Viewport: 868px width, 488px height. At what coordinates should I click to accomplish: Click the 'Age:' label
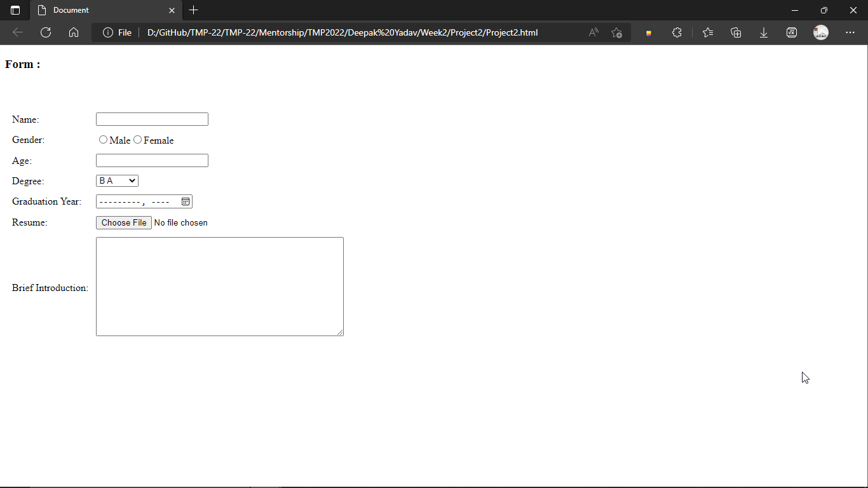pos(22,161)
